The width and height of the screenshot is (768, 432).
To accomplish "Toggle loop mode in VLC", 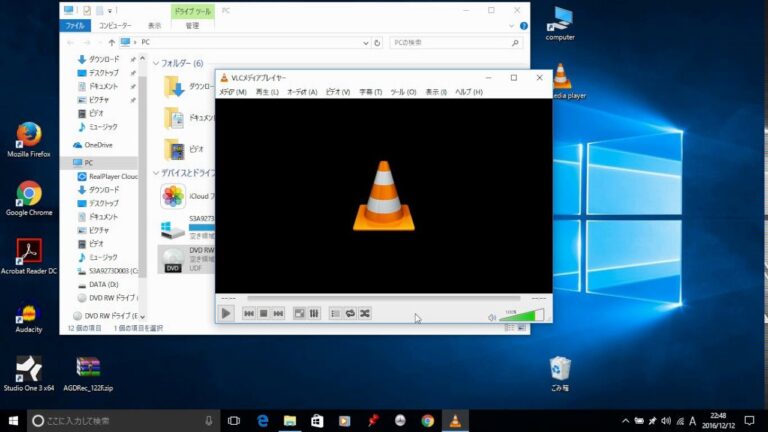I will [350, 313].
